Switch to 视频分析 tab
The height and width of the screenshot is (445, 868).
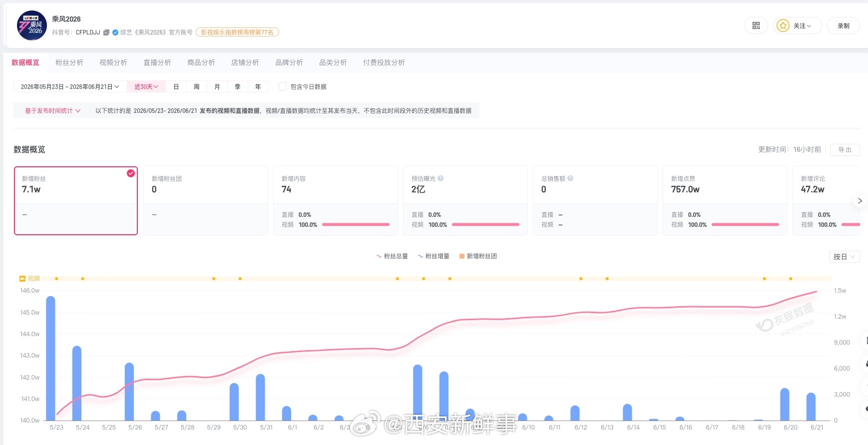[113, 62]
